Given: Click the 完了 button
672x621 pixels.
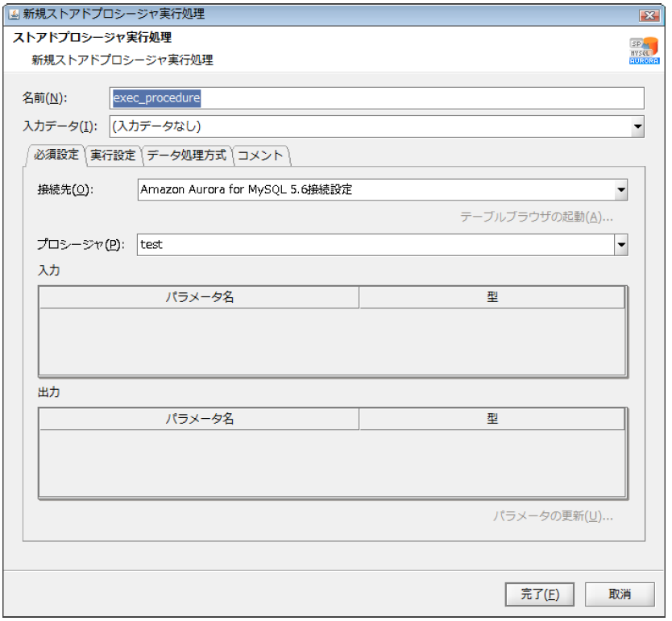Looking at the screenshot, I should point(539,594).
